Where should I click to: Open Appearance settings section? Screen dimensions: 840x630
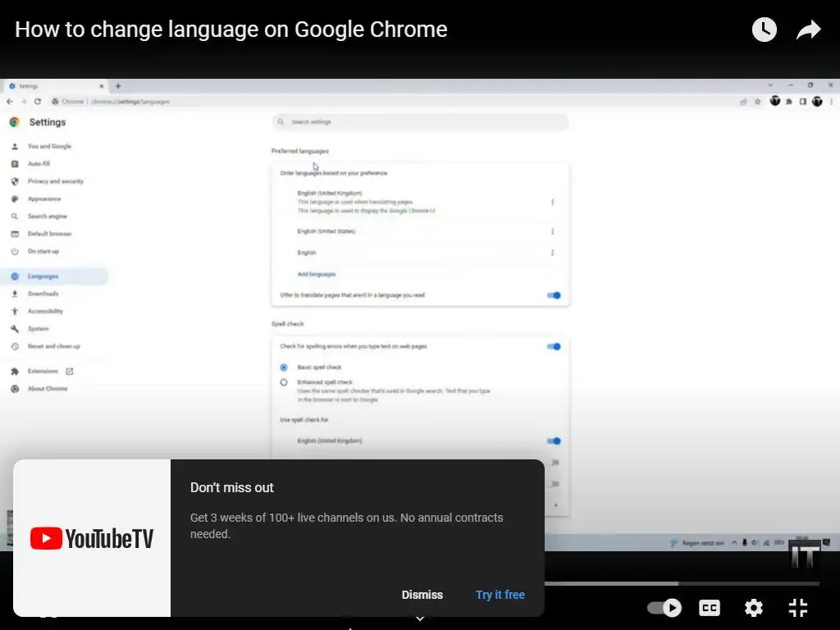click(44, 199)
